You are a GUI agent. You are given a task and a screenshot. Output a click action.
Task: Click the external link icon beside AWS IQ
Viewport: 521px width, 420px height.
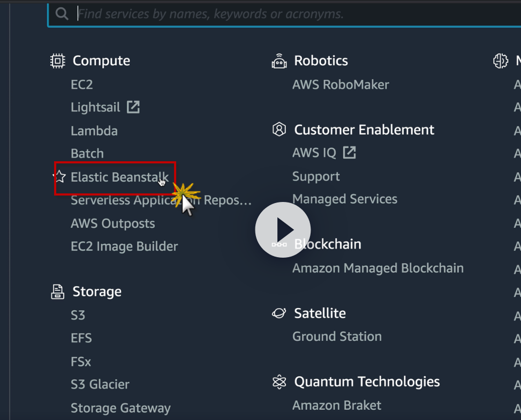click(349, 153)
